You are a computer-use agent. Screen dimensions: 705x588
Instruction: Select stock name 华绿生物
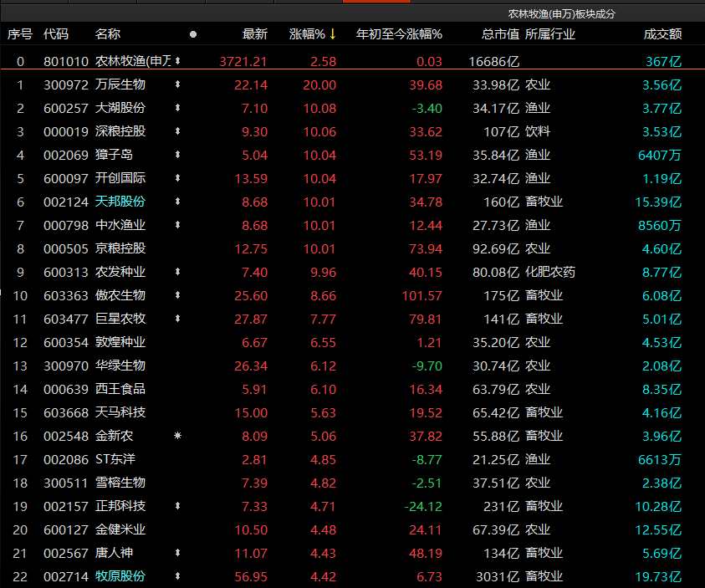click(120, 366)
